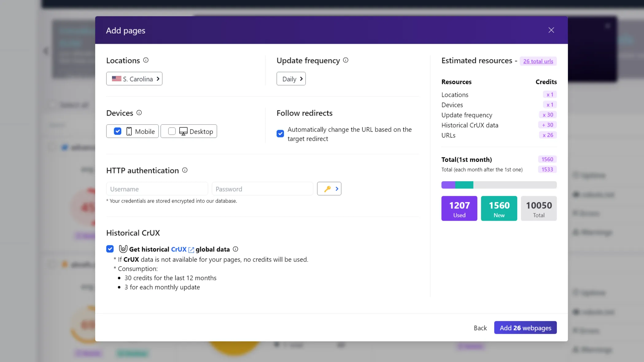644x362 pixels.
Task: Click the CrUX external link icon
Action: [191, 250]
